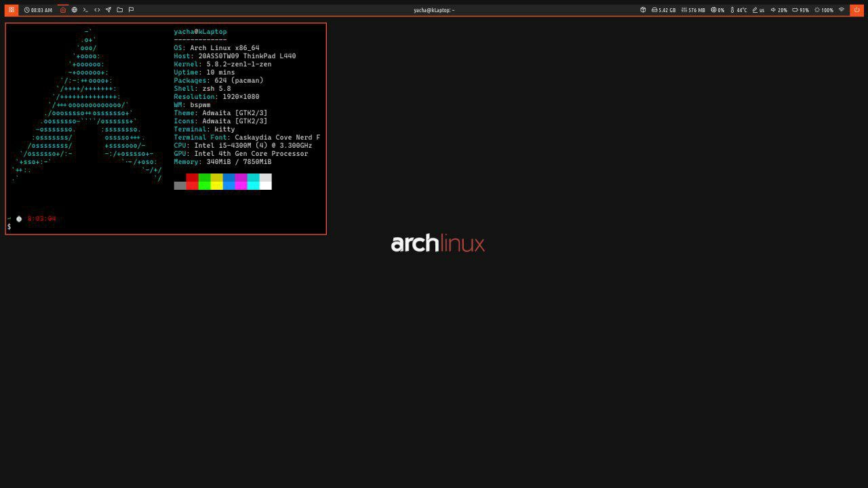Click the Shell: zsh 5.8 line

202,89
